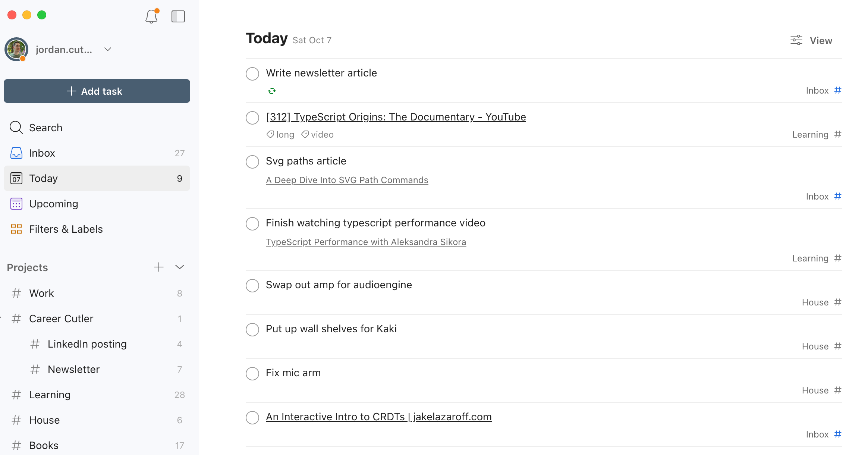Click the Add task button
Screen dimensions: 868x455
click(97, 91)
